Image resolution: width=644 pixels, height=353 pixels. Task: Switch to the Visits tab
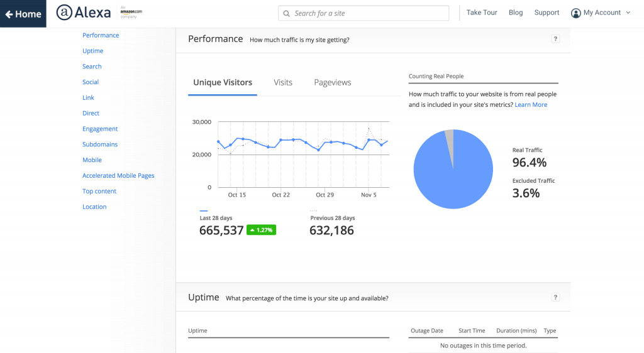pos(283,82)
